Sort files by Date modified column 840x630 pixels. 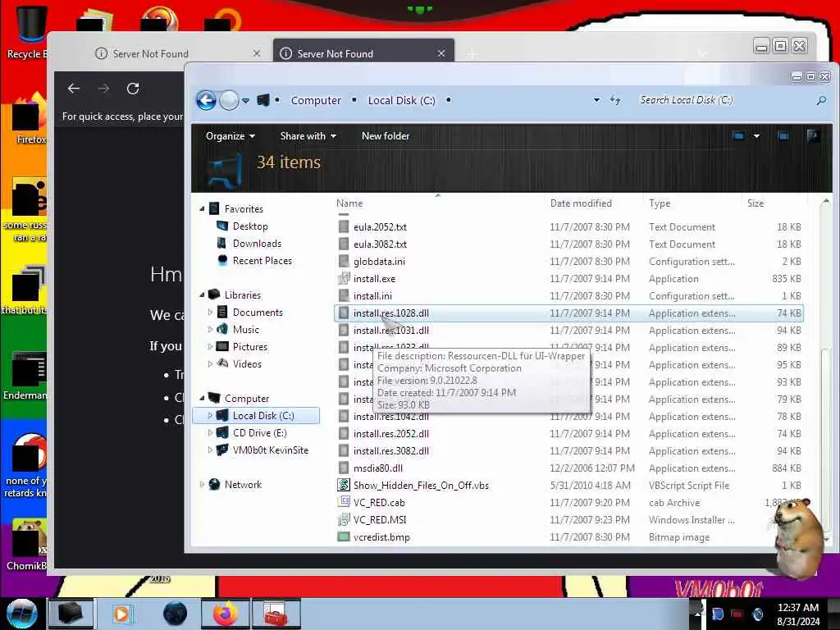click(581, 203)
